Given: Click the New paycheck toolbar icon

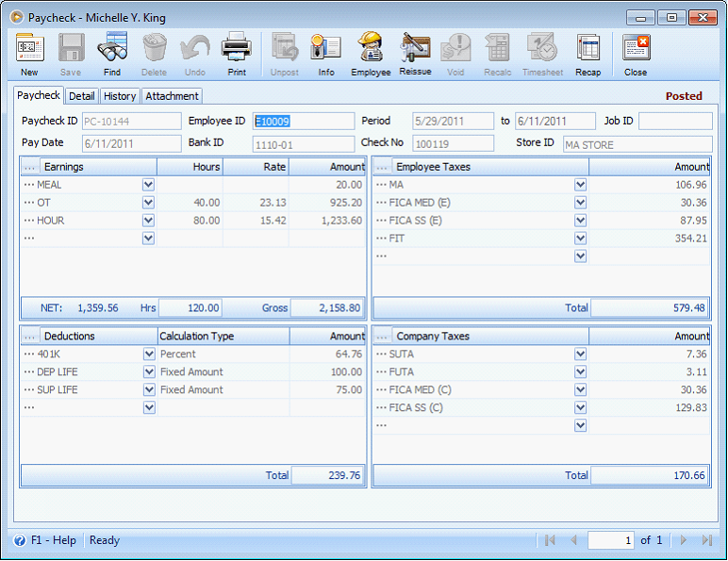Looking at the screenshot, I should [29, 48].
